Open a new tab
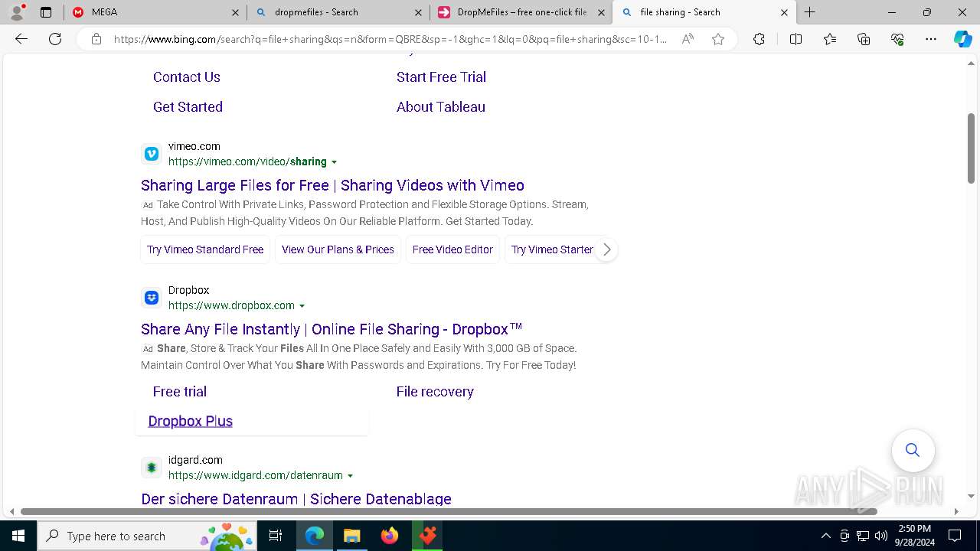This screenshot has height=551, width=980. (x=809, y=12)
